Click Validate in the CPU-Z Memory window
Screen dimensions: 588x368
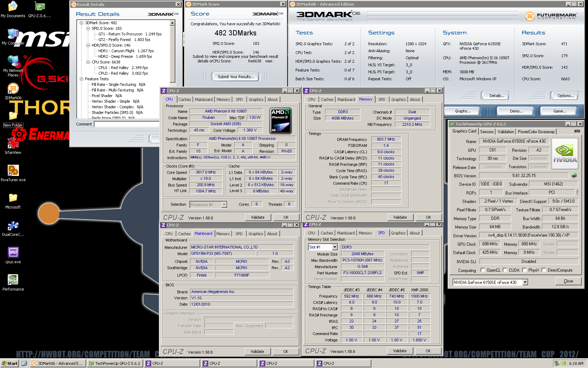coord(400,217)
